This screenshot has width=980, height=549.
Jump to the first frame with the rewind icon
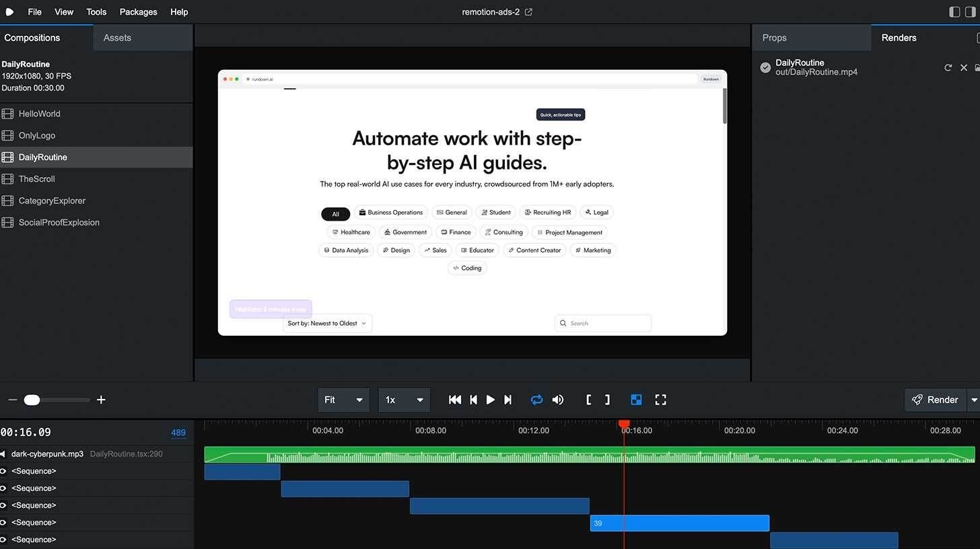(x=454, y=400)
